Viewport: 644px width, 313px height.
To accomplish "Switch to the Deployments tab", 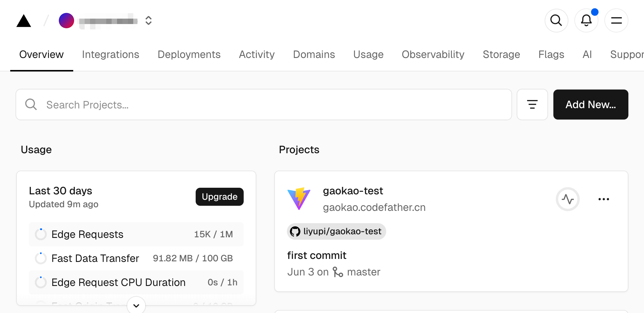I will (x=189, y=54).
